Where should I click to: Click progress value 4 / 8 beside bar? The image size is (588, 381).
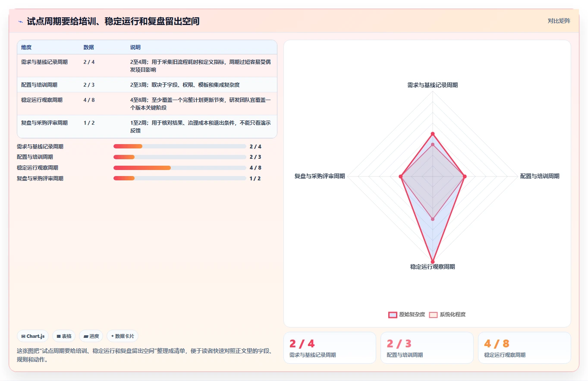[x=255, y=167]
